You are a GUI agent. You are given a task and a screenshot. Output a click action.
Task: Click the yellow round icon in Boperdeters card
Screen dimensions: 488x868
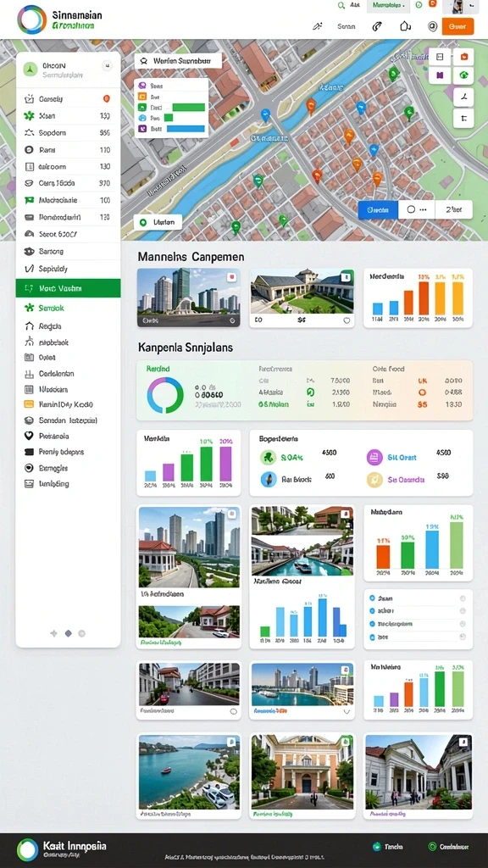click(x=374, y=480)
